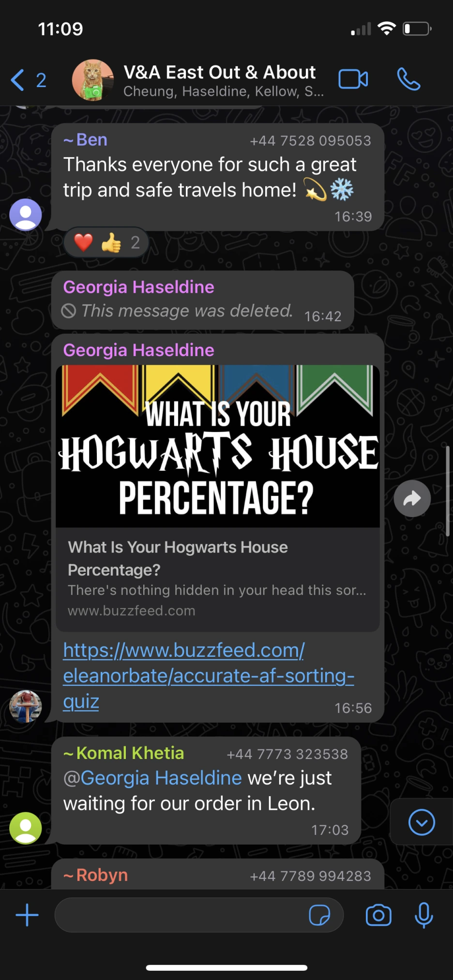This screenshot has width=453, height=980.
Task: Forward the Hogwarts quiz message
Action: pyautogui.click(x=412, y=498)
